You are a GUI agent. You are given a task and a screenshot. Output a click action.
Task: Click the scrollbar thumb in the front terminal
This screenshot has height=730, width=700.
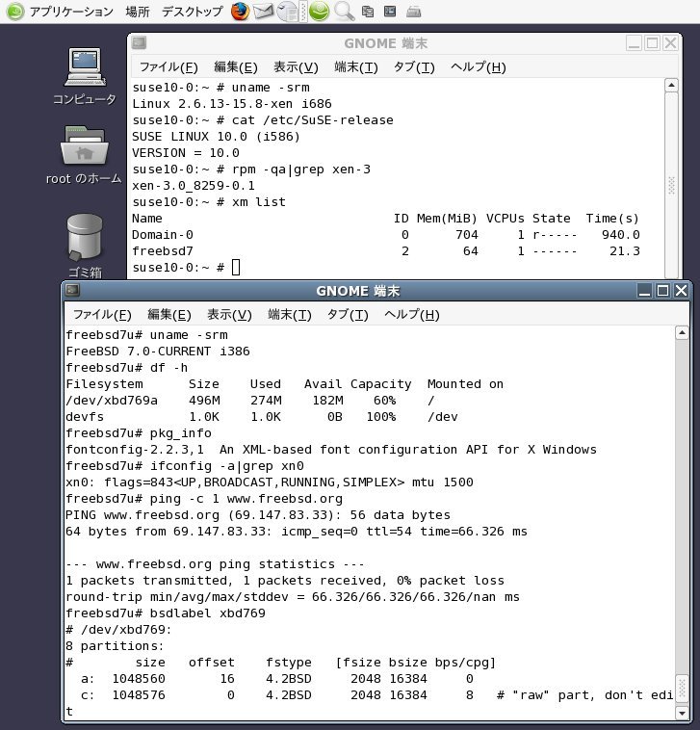682,689
